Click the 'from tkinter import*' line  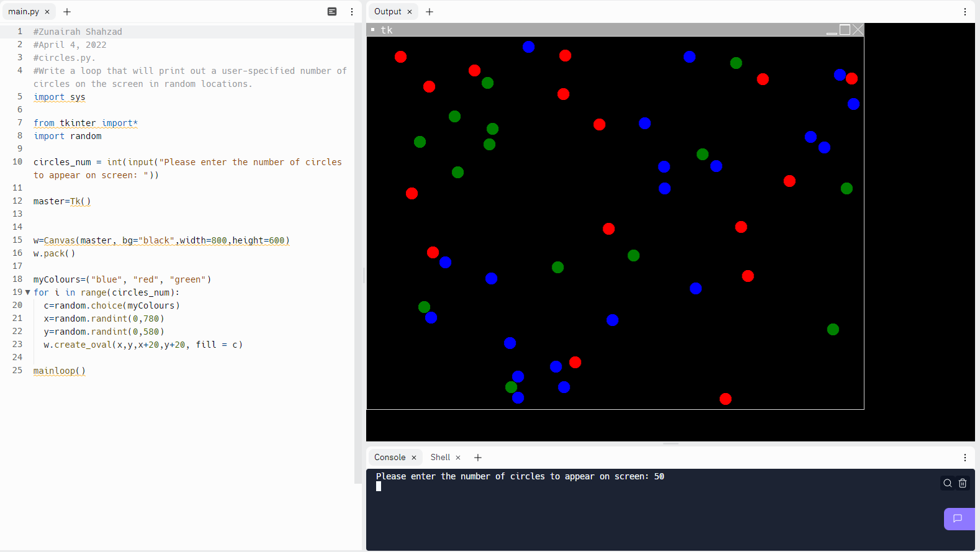point(86,123)
